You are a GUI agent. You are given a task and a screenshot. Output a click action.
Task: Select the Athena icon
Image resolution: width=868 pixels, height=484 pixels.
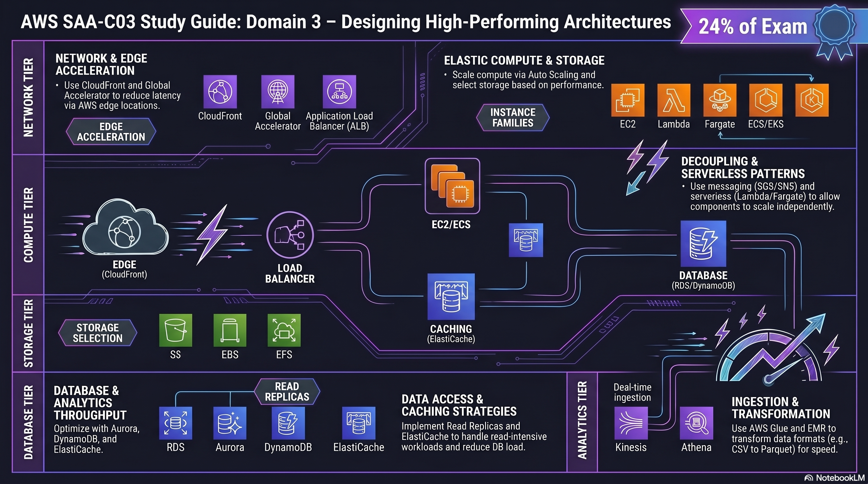pos(696,423)
